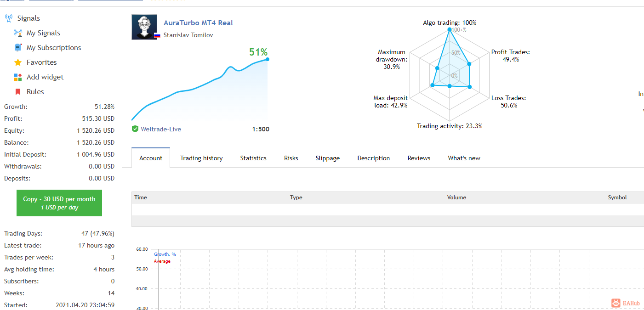Open the Statistics tab
644x310 pixels.
click(x=253, y=158)
